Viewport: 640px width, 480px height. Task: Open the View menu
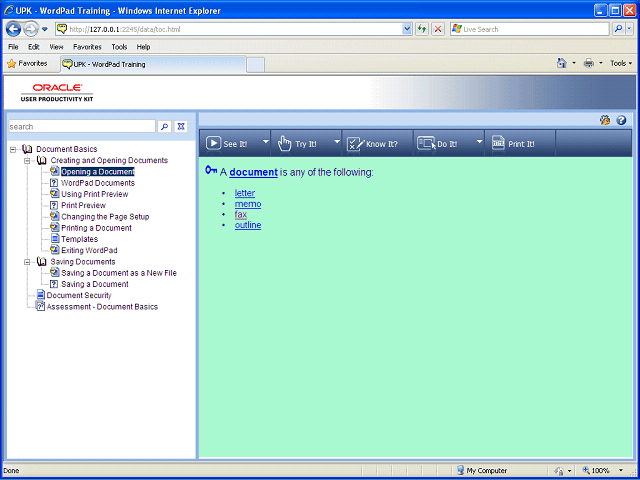pos(56,47)
